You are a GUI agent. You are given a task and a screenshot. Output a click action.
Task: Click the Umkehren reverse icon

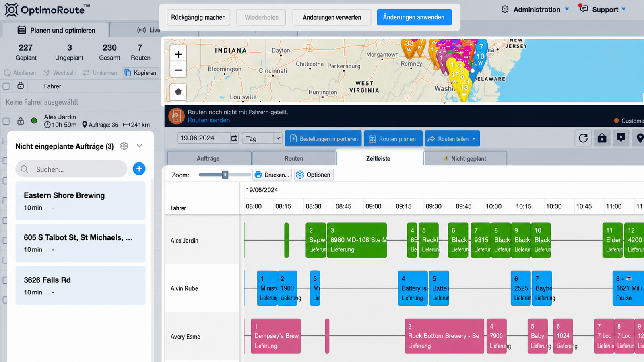[86, 73]
